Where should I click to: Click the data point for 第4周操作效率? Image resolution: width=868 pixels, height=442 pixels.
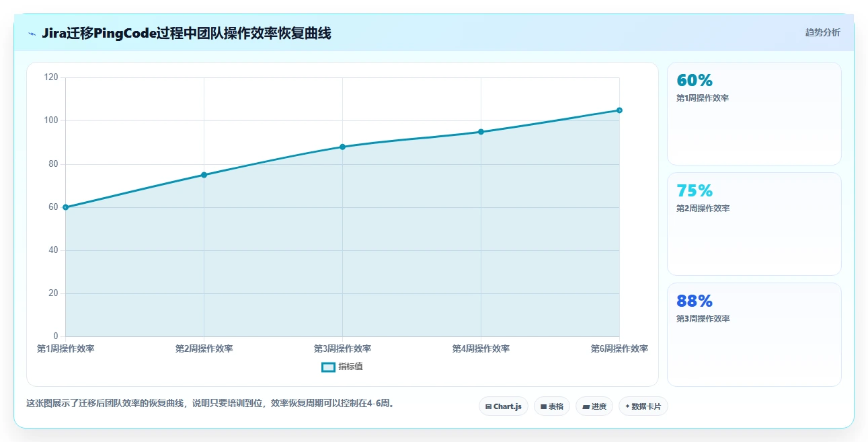(x=481, y=132)
